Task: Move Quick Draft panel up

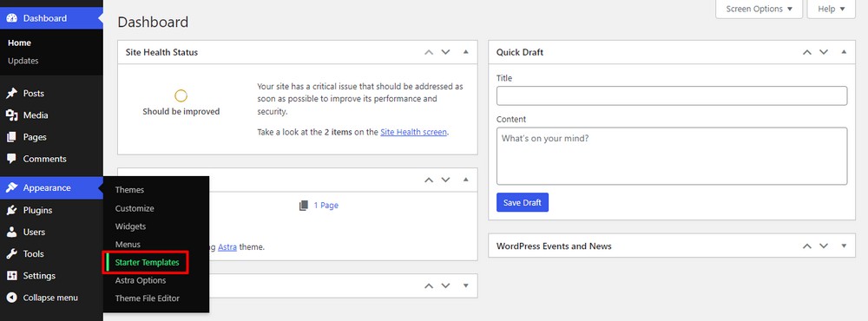Action: (807, 52)
